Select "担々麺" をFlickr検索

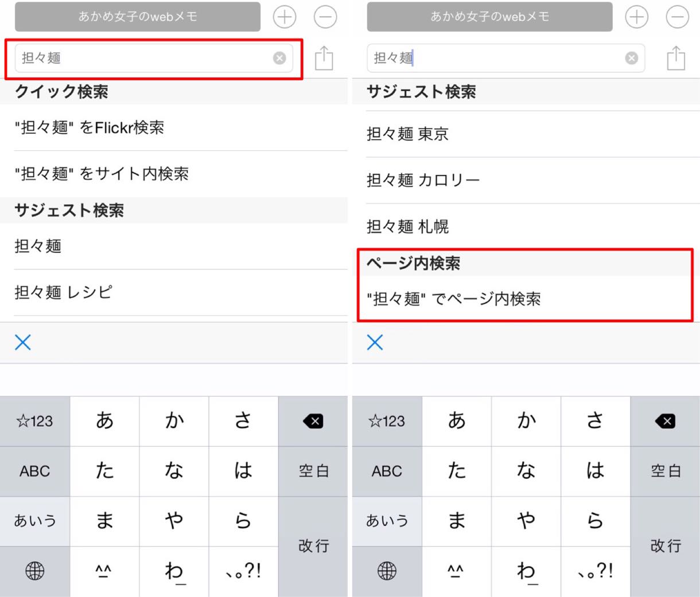tap(174, 127)
